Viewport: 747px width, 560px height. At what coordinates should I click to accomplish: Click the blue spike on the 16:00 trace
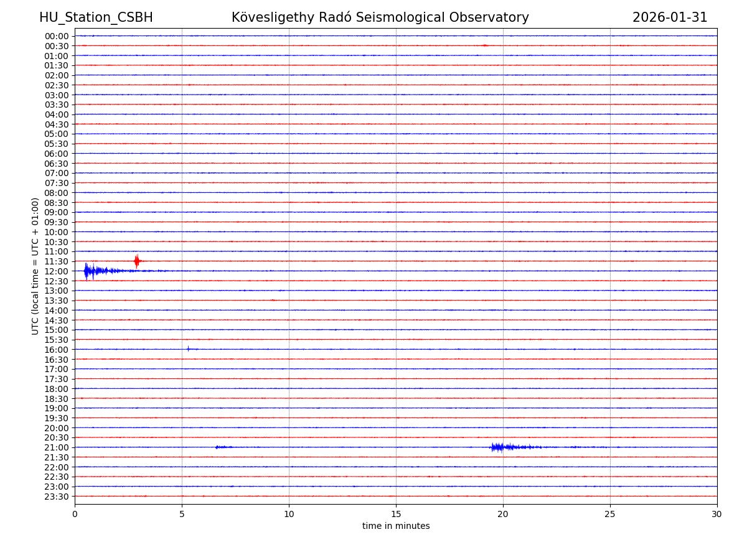188,349
